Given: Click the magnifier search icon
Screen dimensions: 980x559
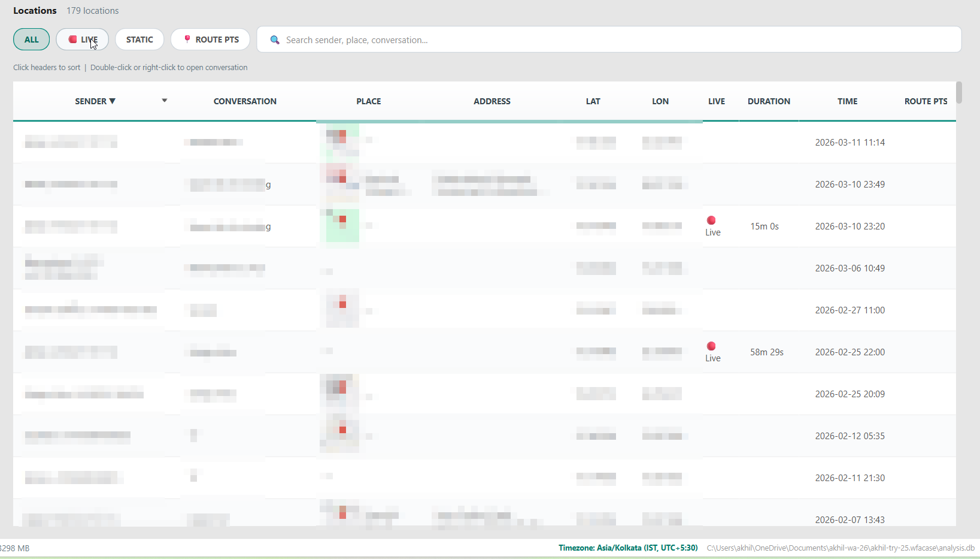Looking at the screenshot, I should [x=275, y=40].
